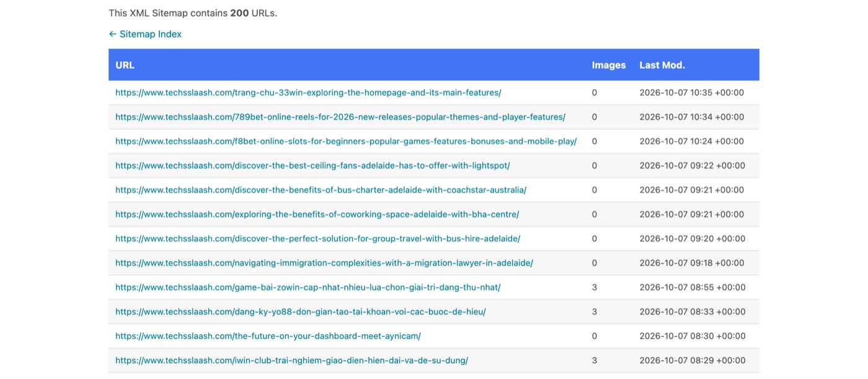
Task: Open the dang-ky-yo88 URL
Action: tap(301, 311)
